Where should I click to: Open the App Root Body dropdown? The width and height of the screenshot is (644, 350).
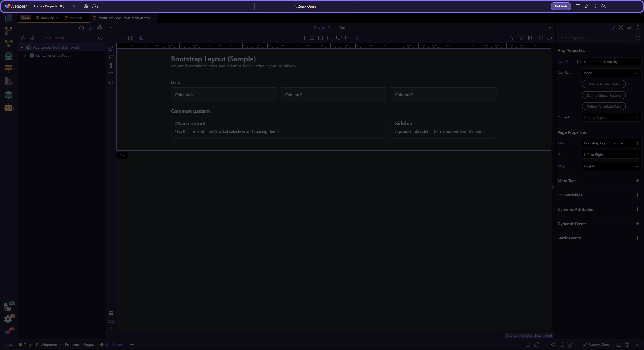[611, 73]
